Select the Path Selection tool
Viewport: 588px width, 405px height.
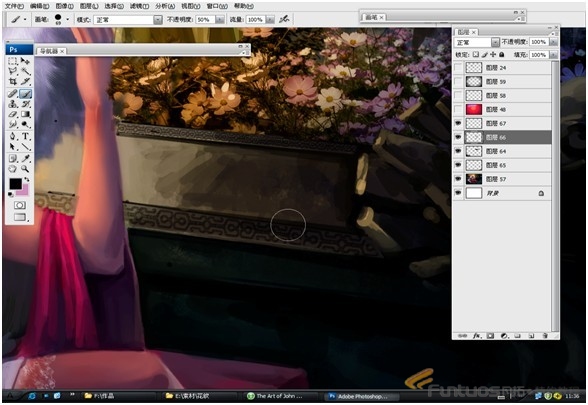tap(13, 146)
